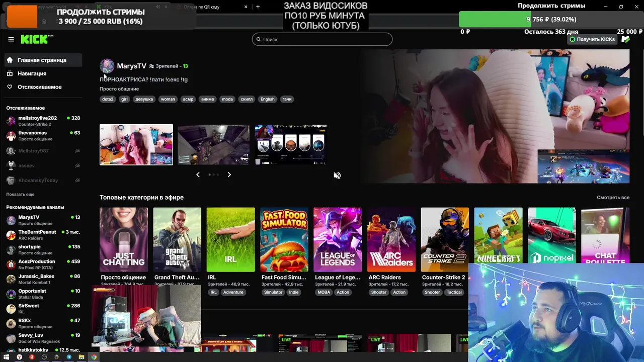
Task: Open the Grand Theft Auto category card
Action: (x=177, y=239)
